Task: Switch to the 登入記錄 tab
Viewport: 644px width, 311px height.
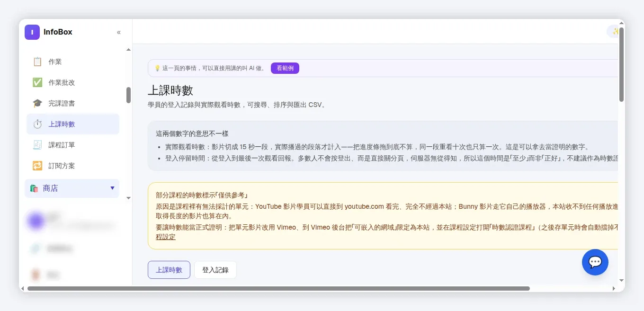Action: [215, 270]
